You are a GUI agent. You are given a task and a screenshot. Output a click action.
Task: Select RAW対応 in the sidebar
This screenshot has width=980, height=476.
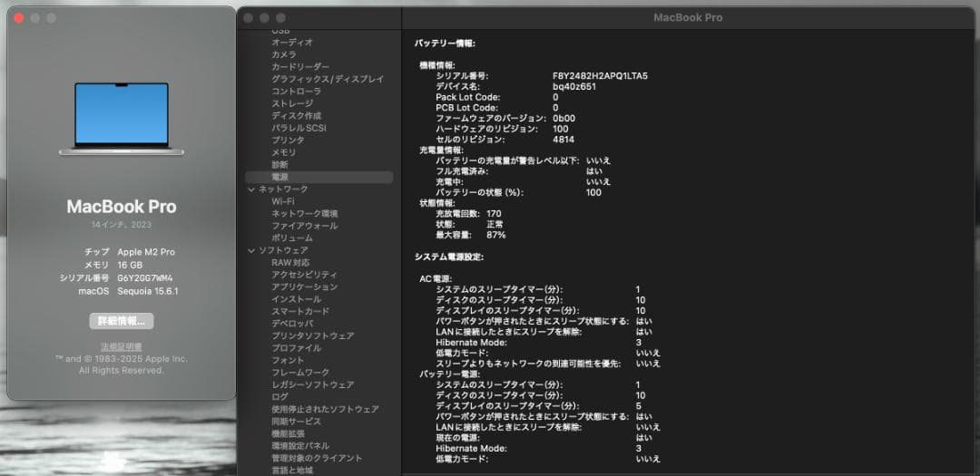pyautogui.click(x=290, y=262)
